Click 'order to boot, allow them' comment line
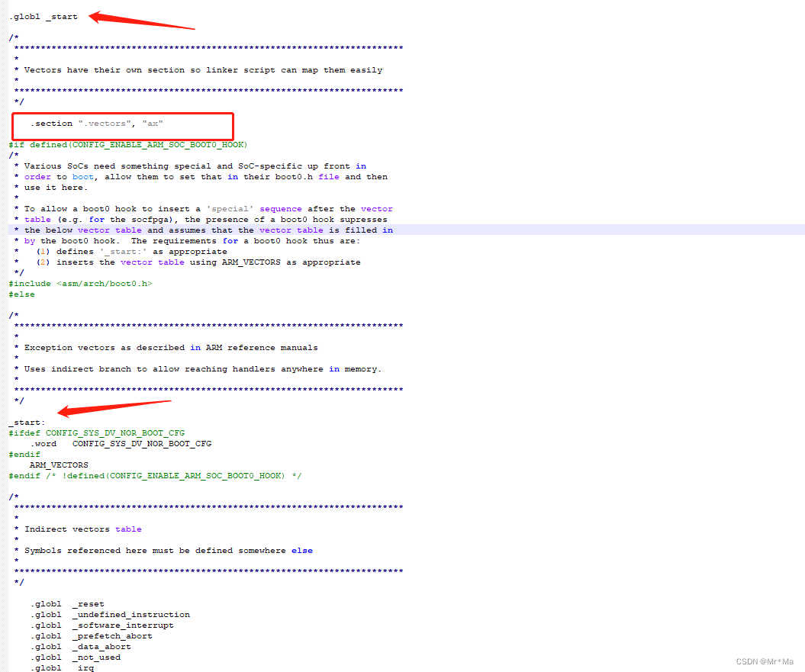 click(x=201, y=177)
